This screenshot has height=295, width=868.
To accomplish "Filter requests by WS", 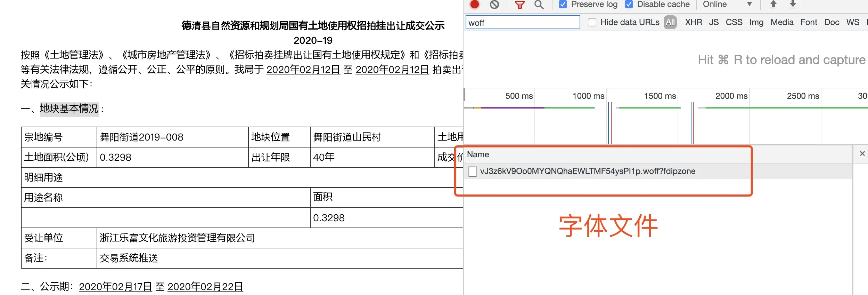I will [x=853, y=22].
